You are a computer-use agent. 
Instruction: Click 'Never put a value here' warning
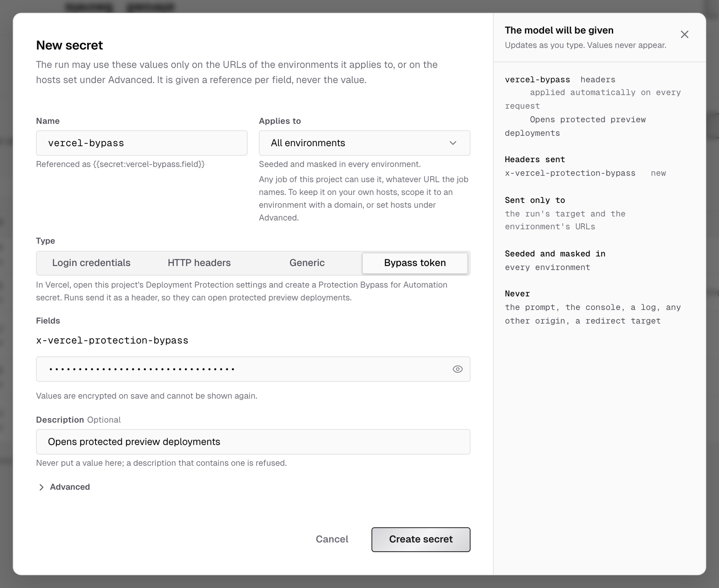click(x=161, y=463)
